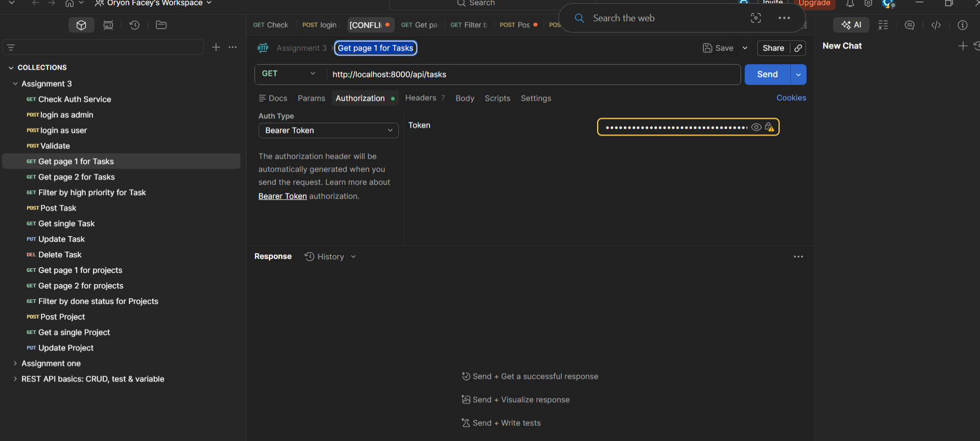The height and width of the screenshot is (441, 980).
Task: Click the HTTP icon before the Assignment 3 breadcrumb
Action: 263,48
